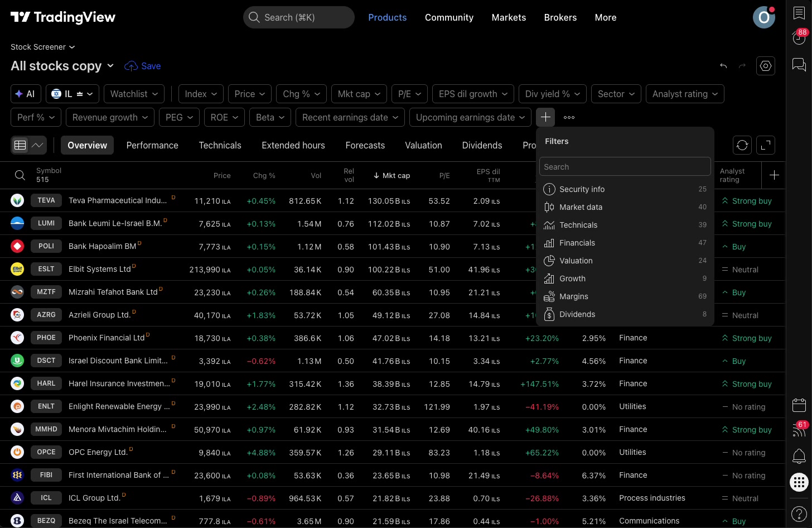
Task: Open the user profile avatar
Action: pyautogui.click(x=764, y=17)
